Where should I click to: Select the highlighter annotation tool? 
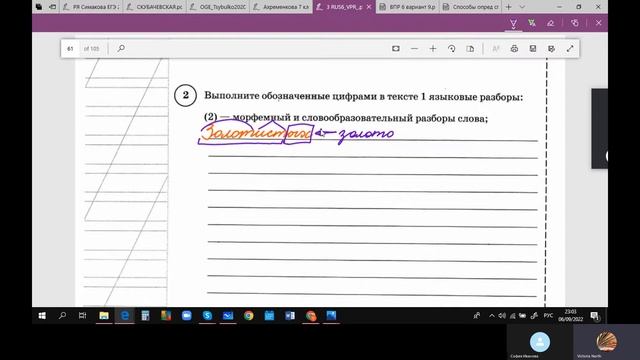[x=532, y=23]
